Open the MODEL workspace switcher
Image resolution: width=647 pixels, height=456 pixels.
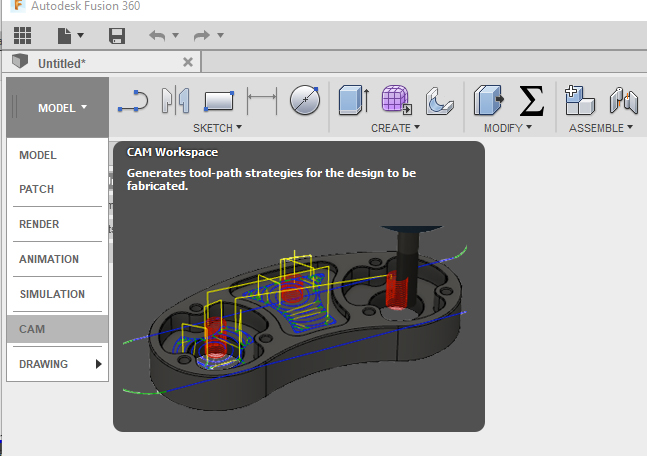pos(58,108)
